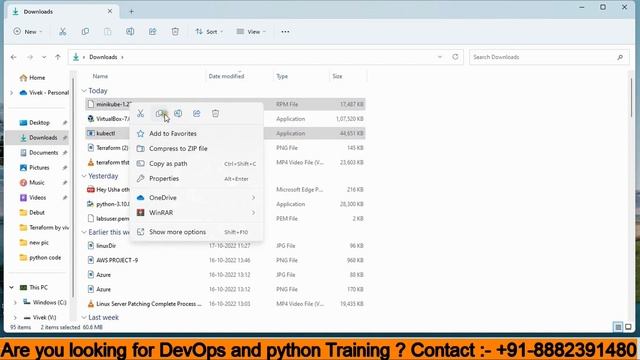Screen dimensions: 640x360
Task: Open the WinRAR submenu
Action: [x=196, y=213]
